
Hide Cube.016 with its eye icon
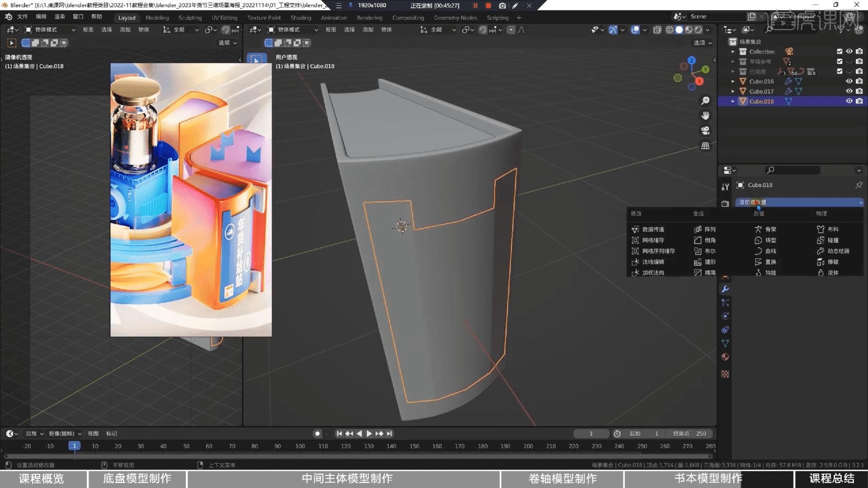click(849, 81)
